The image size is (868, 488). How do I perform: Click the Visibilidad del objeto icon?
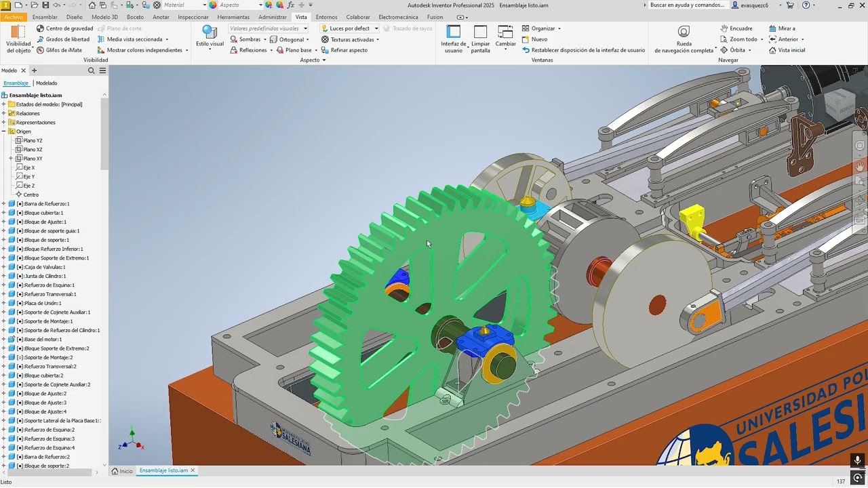(18, 32)
